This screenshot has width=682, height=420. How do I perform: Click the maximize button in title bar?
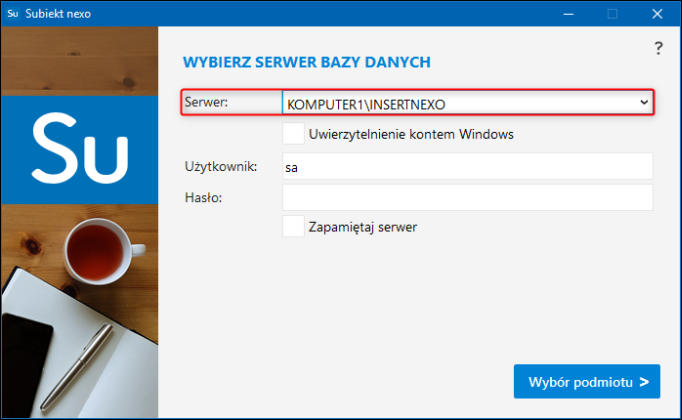point(612,14)
